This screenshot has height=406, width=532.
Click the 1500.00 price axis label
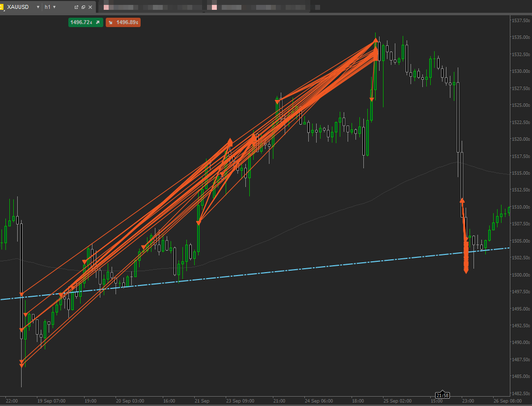point(521,275)
